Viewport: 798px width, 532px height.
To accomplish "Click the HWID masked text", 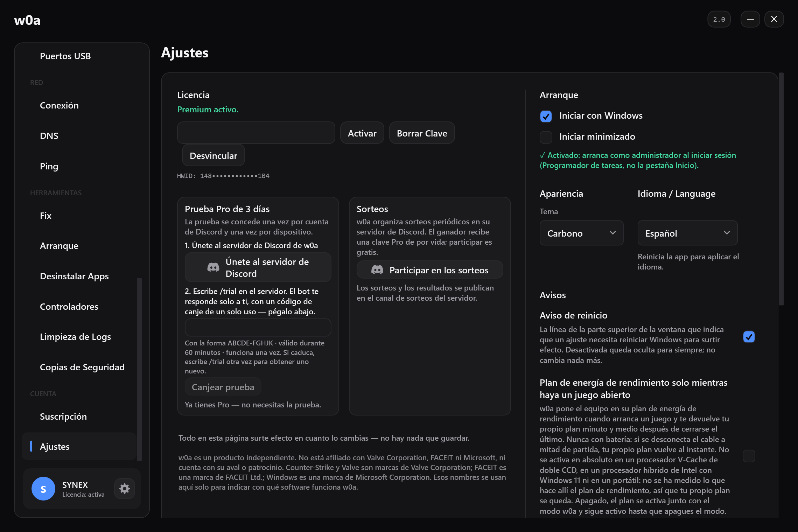I will tap(223, 176).
